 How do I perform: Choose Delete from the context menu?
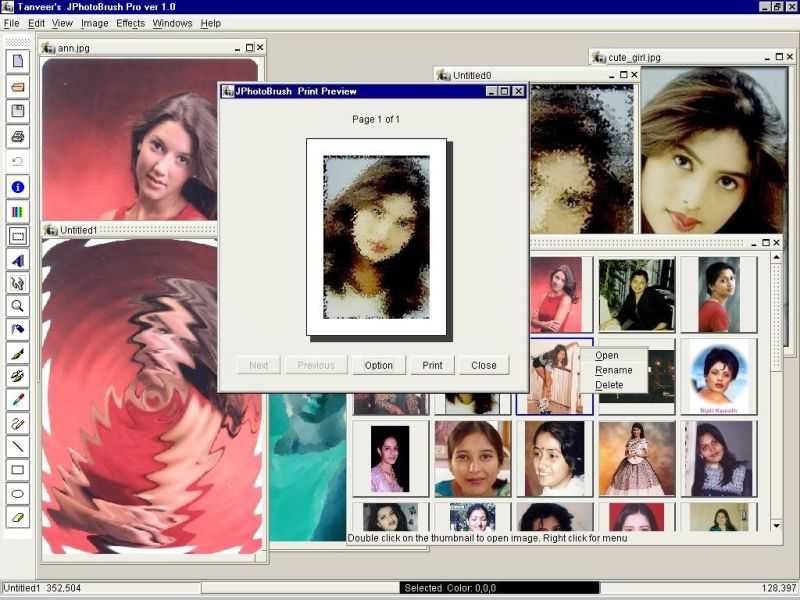609,385
